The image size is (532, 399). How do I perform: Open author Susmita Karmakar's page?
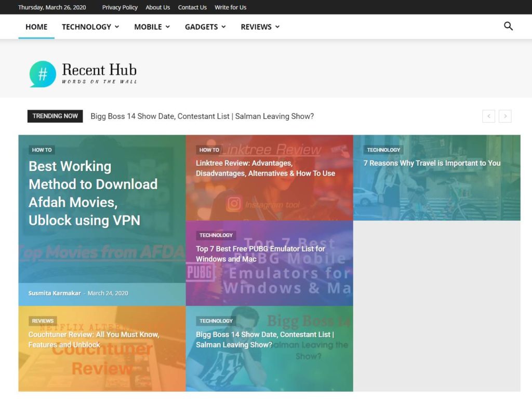(x=55, y=293)
